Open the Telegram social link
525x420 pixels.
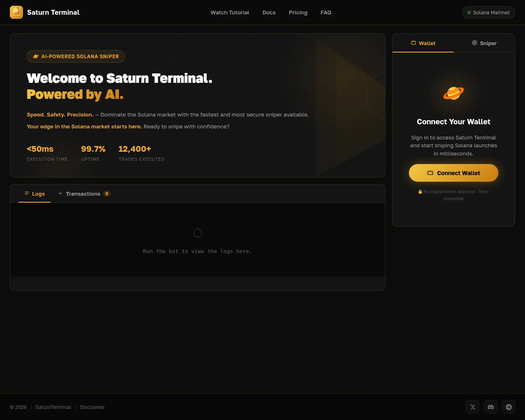pyautogui.click(x=509, y=407)
